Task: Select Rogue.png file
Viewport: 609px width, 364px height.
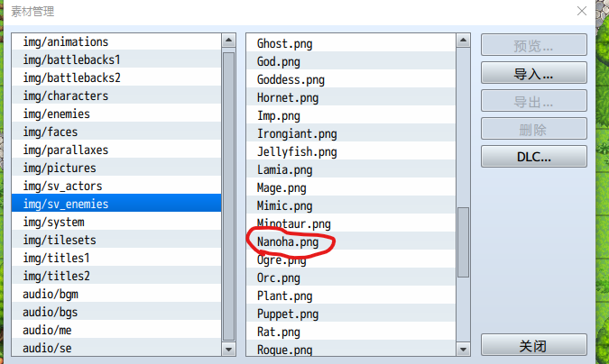Action: (x=351, y=349)
